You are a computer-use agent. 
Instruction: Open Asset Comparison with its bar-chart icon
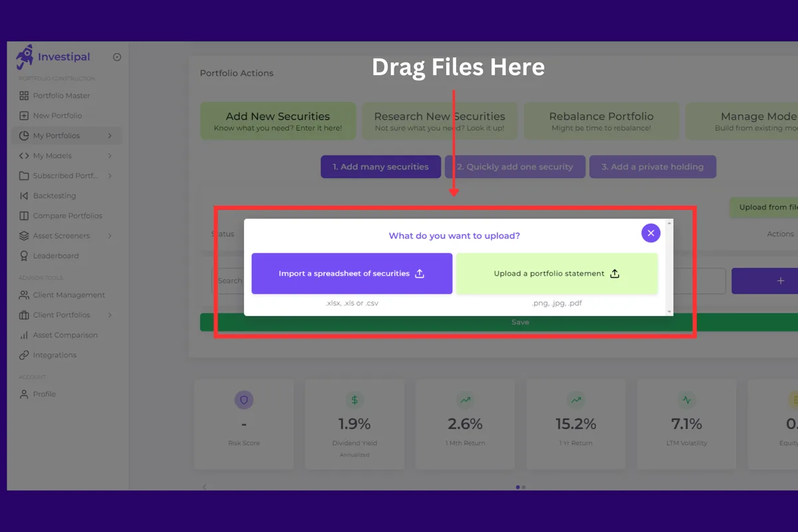click(23, 334)
